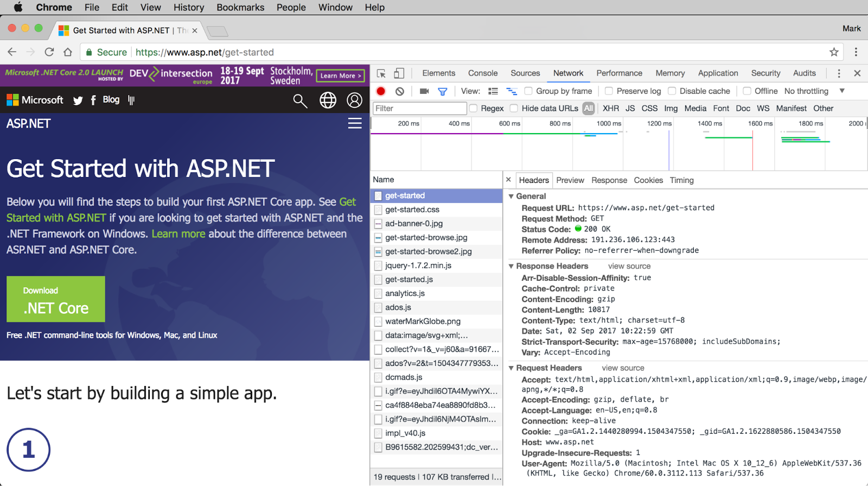Bookmark this page with the star icon
Viewport: 868px width, 486px height.
[x=834, y=52]
